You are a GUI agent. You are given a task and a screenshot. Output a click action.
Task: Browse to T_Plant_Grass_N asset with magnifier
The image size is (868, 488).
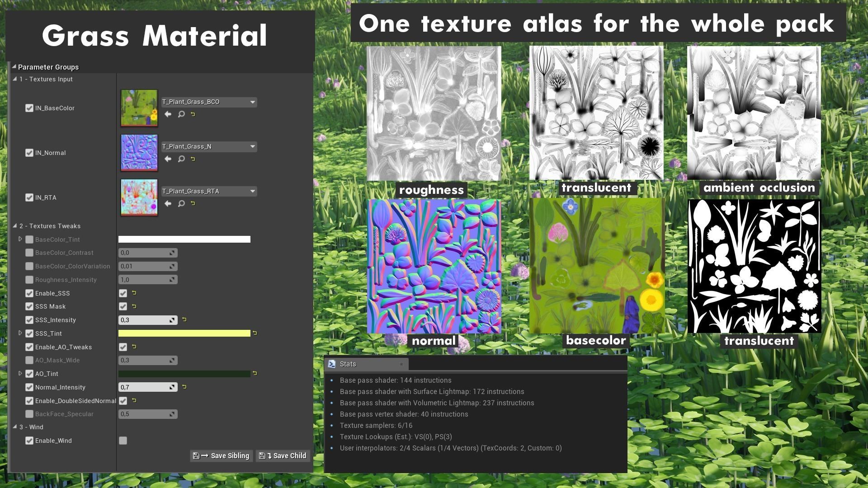point(181,159)
